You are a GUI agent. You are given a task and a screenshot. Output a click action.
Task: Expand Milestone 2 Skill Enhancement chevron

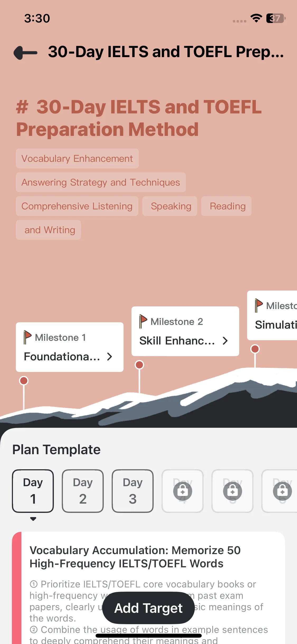pos(225,341)
